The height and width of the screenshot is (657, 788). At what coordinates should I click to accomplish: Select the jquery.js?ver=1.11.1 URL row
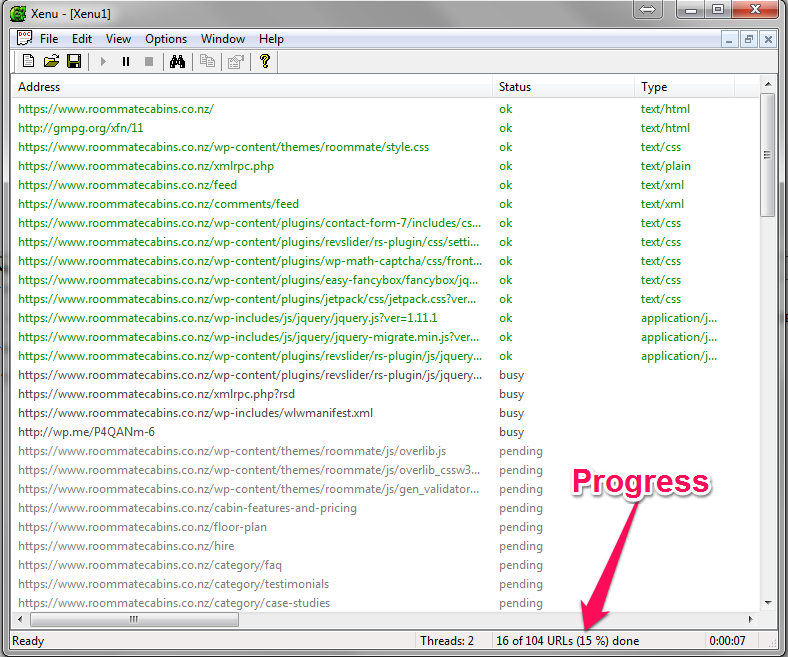click(x=385, y=318)
